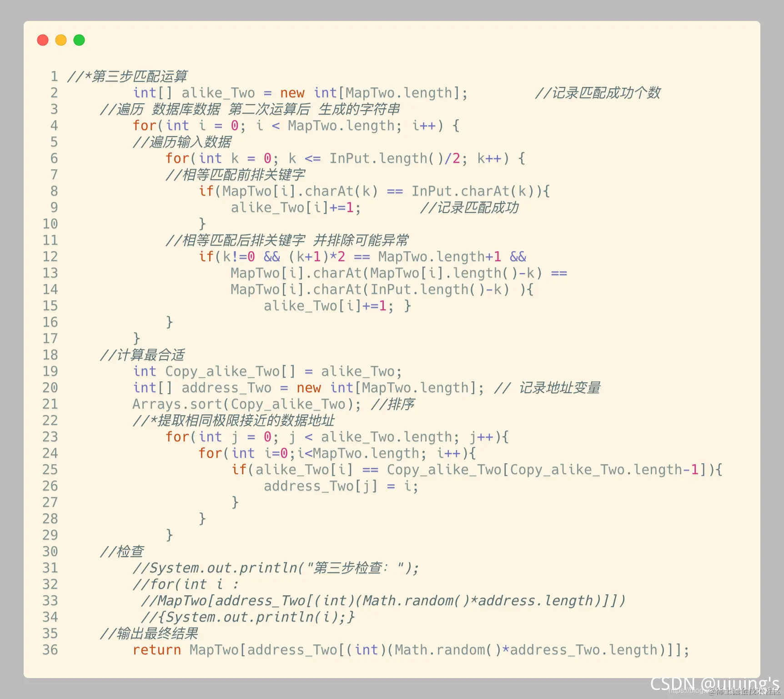The height and width of the screenshot is (699, 784).
Task: Click "alike_Two[i]+=1;" on line 9
Action: pyautogui.click(x=296, y=208)
